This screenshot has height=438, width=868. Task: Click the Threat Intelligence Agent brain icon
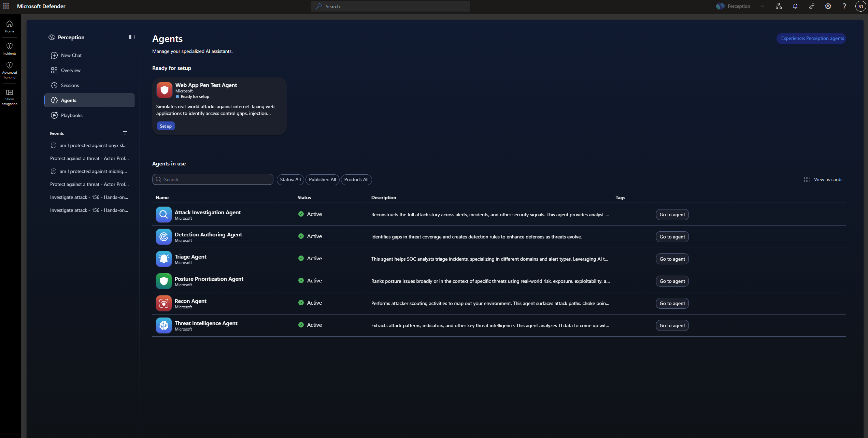click(164, 325)
